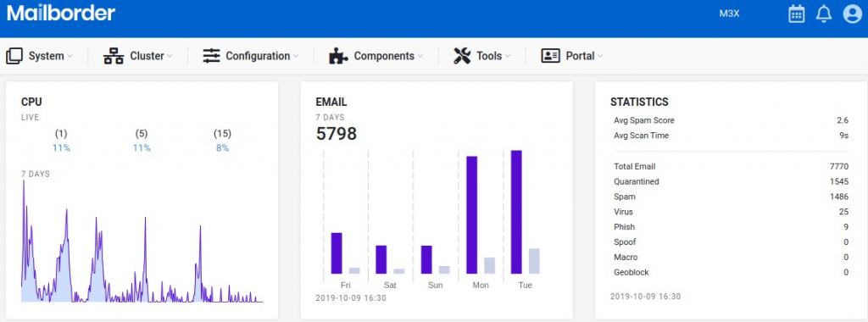This screenshot has width=868, height=322.
Task: Expand the Tools dropdown chevron
Action: 508,57
